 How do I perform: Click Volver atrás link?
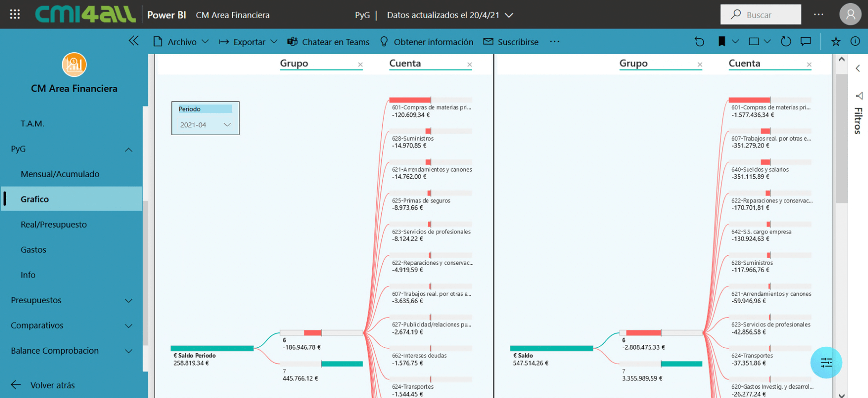point(52,385)
